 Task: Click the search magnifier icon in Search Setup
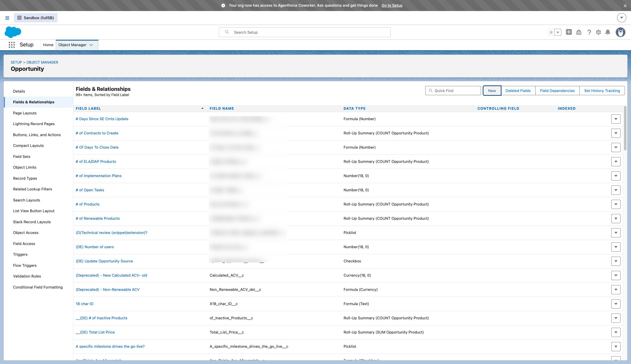[227, 32]
